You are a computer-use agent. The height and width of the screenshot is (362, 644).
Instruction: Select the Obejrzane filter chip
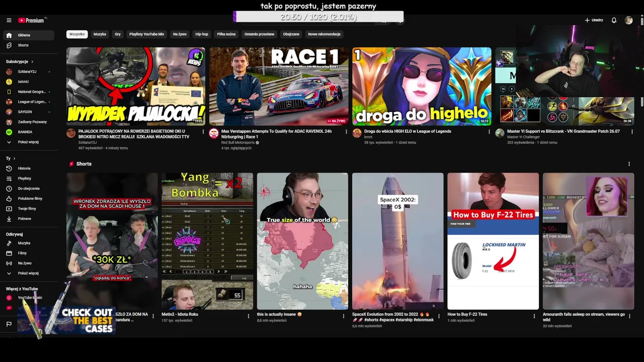coord(291,34)
